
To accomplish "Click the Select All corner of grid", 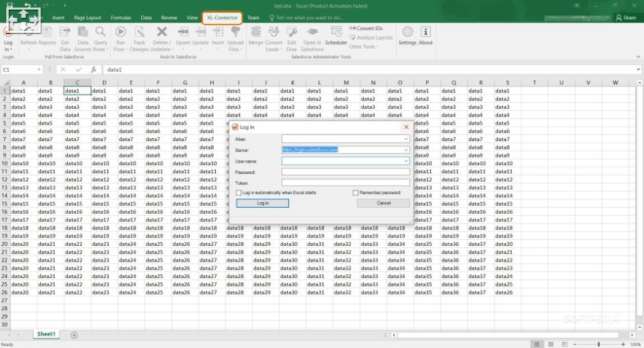I will 5,83.
